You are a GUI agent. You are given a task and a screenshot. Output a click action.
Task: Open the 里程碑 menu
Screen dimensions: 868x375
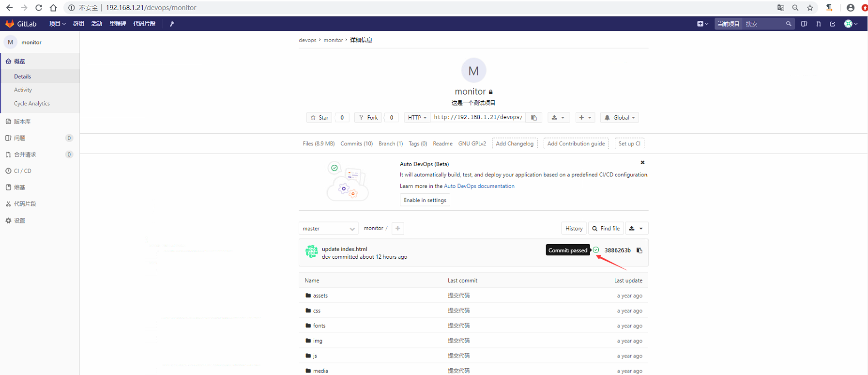118,24
